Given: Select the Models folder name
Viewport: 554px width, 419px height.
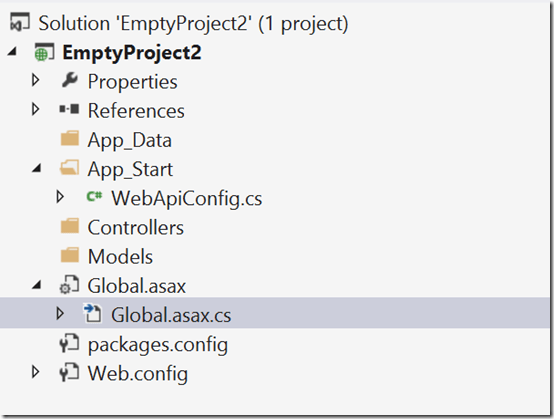Looking at the screenshot, I should point(120,257).
